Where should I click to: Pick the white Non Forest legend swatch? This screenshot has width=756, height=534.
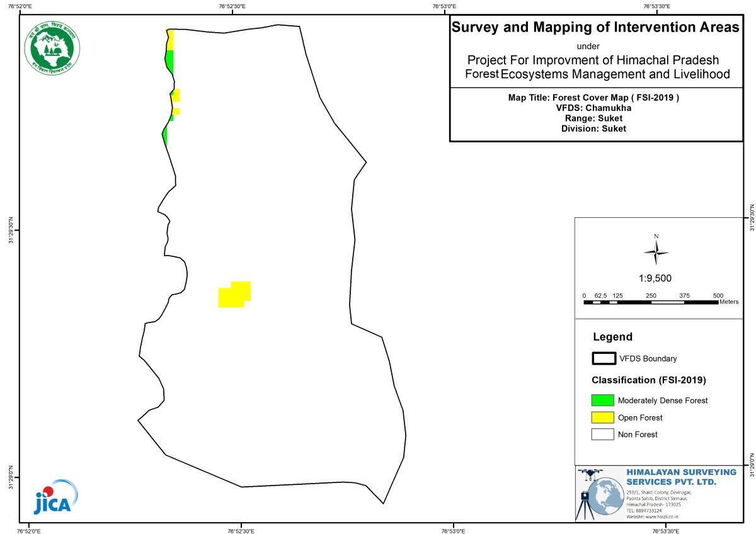(603, 435)
